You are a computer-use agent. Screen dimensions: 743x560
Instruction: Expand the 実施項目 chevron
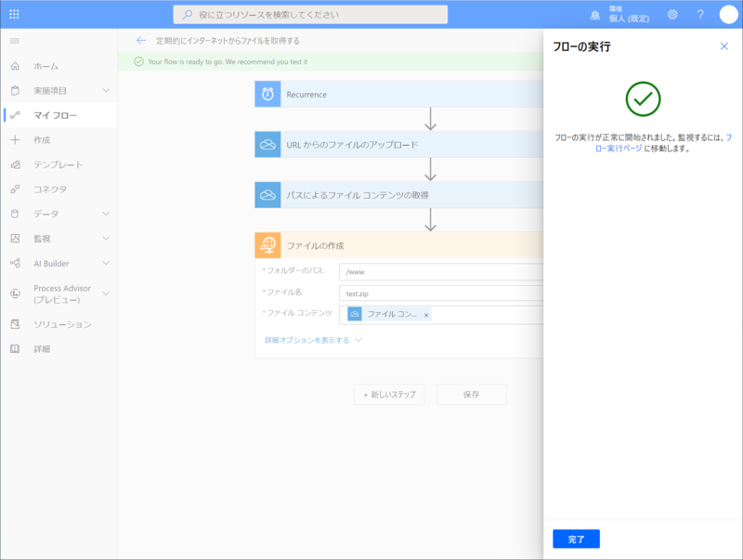tap(106, 90)
